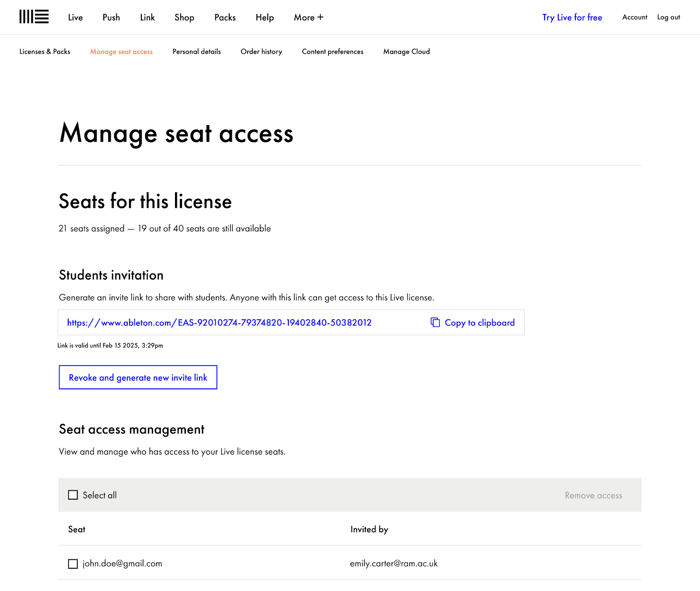This screenshot has height=591, width=700.
Task: View the Order history tab
Action: click(x=261, y=52)
